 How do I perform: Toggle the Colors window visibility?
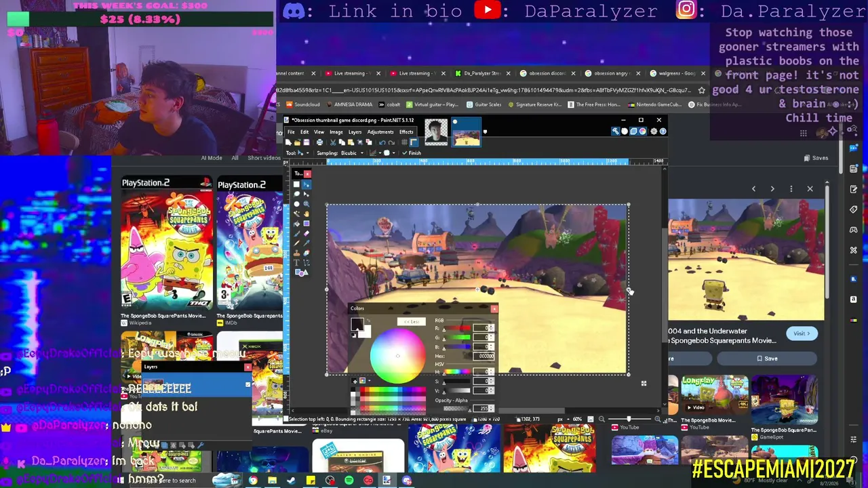pyautogui.click(x=644, y=131)
